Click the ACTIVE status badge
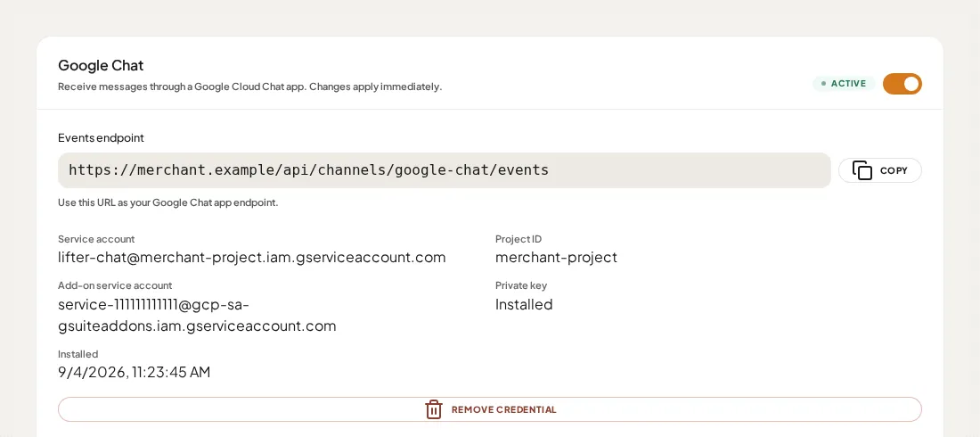This screenshot has height=437, width=980. coord(844,83)
